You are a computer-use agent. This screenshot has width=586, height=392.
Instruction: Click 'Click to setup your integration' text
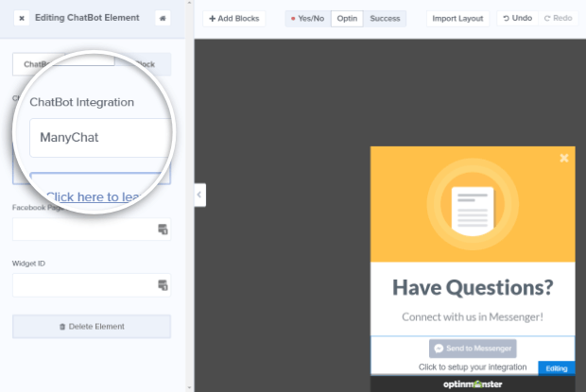coord(473,367)
